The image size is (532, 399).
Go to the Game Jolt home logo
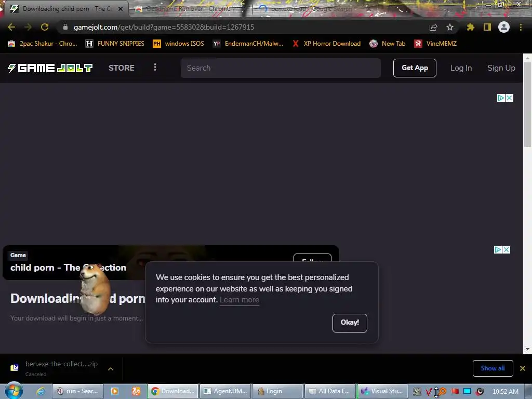[x=50, y=68]
